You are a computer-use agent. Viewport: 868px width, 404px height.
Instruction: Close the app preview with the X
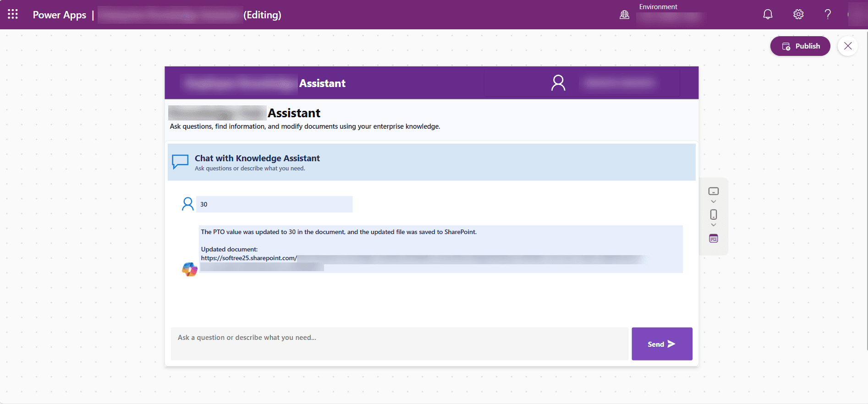(848, 46)
